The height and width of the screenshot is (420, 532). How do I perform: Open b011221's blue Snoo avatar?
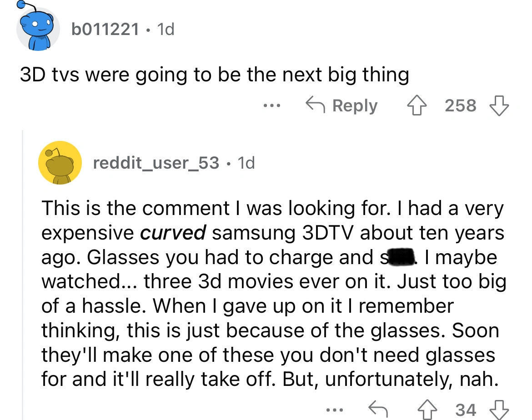[38, 30]
